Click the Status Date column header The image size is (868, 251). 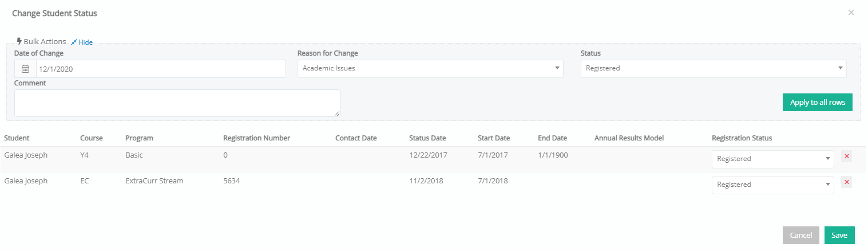[427, 138]
